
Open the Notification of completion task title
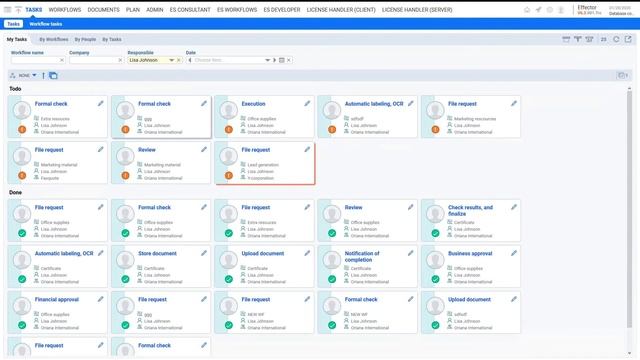pyautogui.click(x=362, y=256)
